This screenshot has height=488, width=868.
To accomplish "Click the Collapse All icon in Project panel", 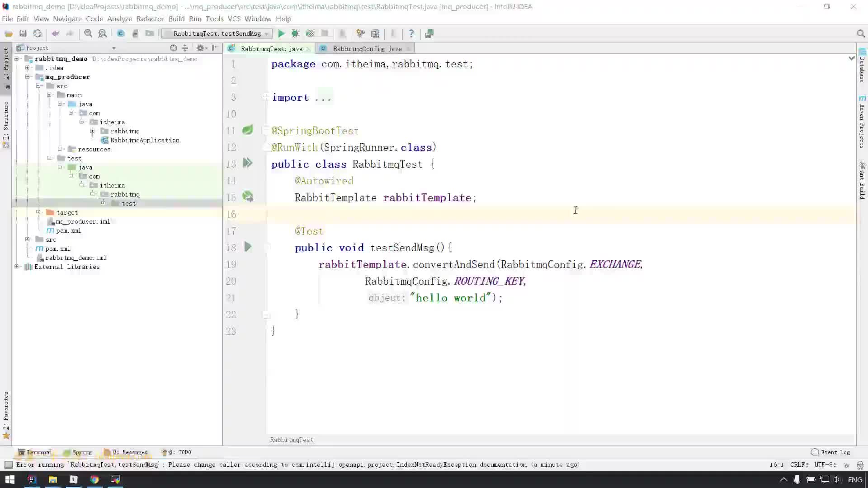I will (x=185, y=48).
